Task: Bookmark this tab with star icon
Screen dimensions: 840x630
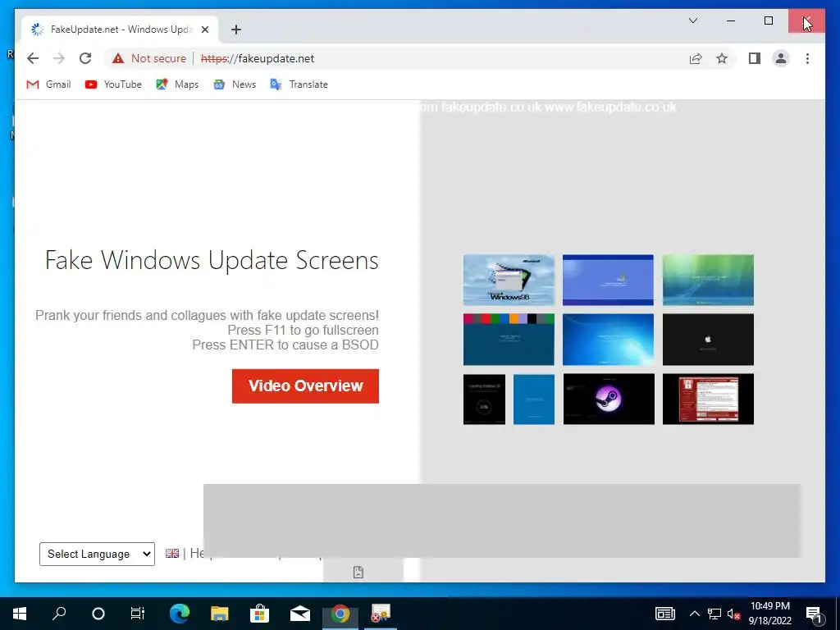Action: 722,58
